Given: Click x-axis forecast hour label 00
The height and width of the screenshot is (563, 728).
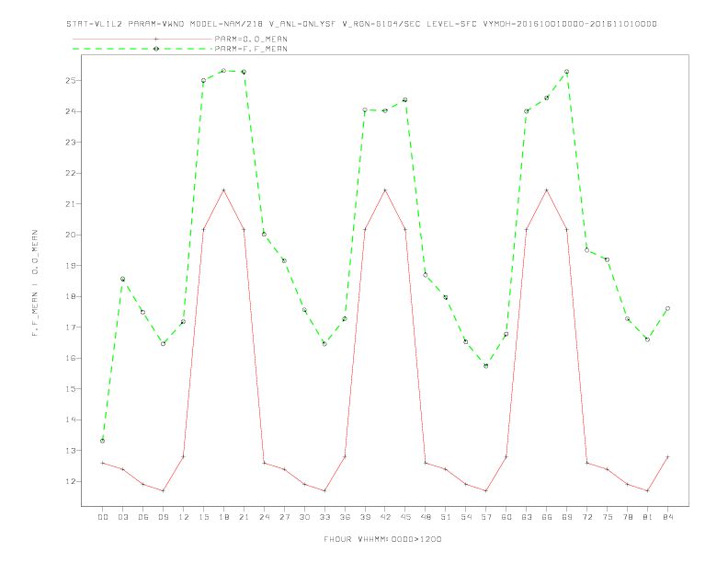Looking at the screenshot, I should point(103,517).
